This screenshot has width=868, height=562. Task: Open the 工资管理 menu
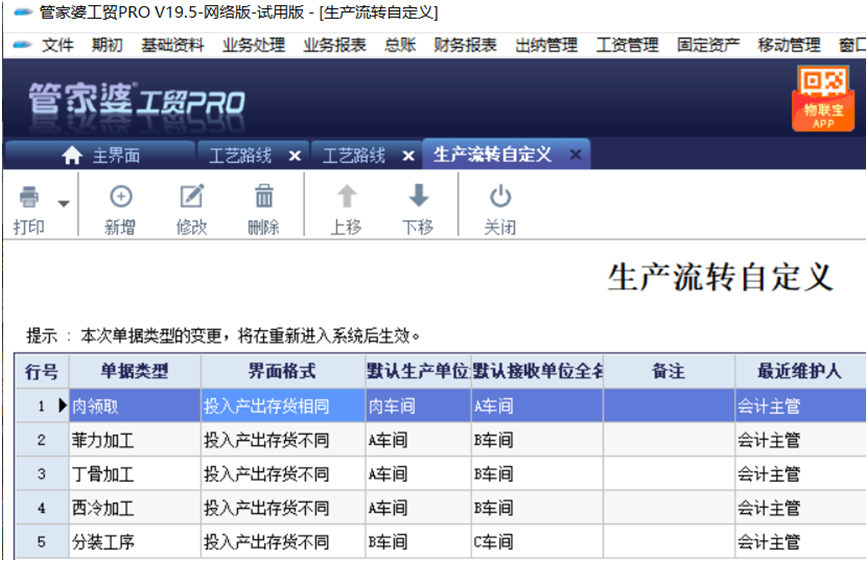click(x=628, y=45)
